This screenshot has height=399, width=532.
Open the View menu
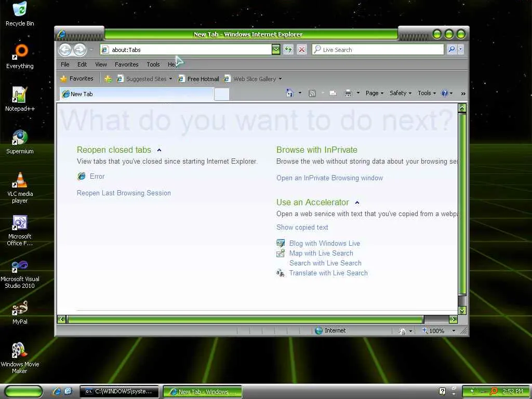tap(101, 64)
